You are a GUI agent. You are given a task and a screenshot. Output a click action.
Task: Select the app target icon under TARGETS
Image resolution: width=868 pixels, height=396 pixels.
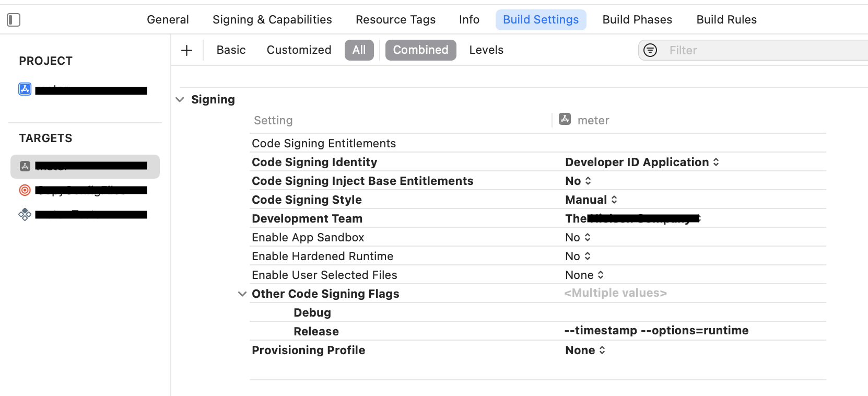(25, 166)
